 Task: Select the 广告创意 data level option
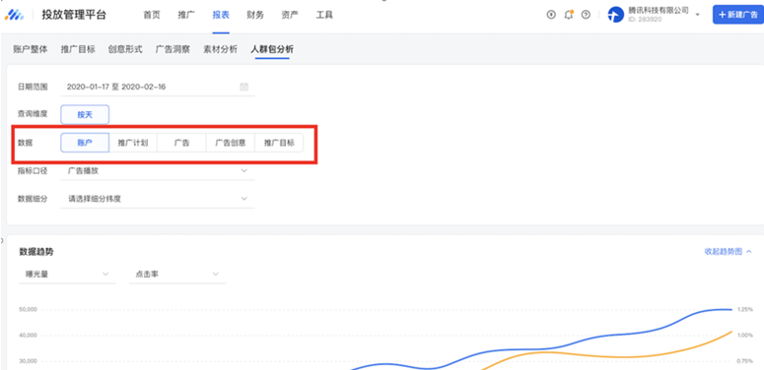pyautogui.click(x=230, y=143)
